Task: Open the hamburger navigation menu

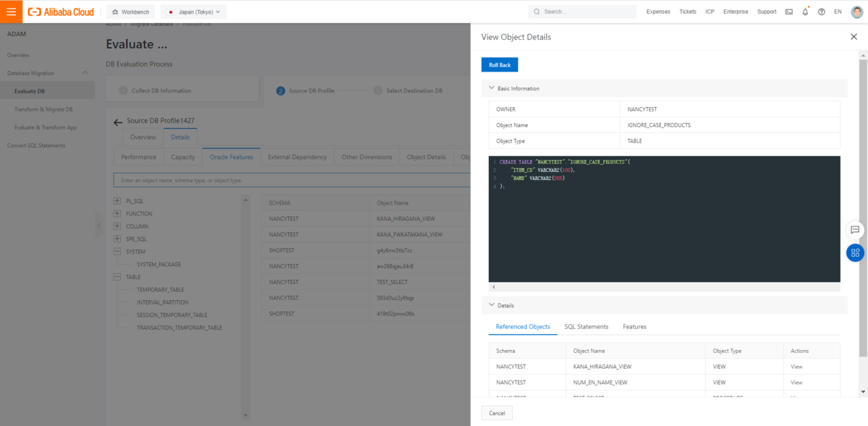Action: 11,12
